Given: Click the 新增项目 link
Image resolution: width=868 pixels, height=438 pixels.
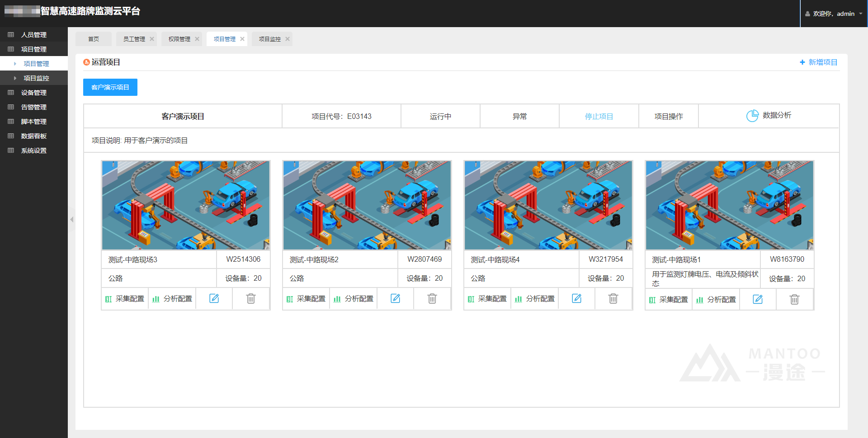Looking at the screenshot, I should pyautogui.click(x=819, y=62).
